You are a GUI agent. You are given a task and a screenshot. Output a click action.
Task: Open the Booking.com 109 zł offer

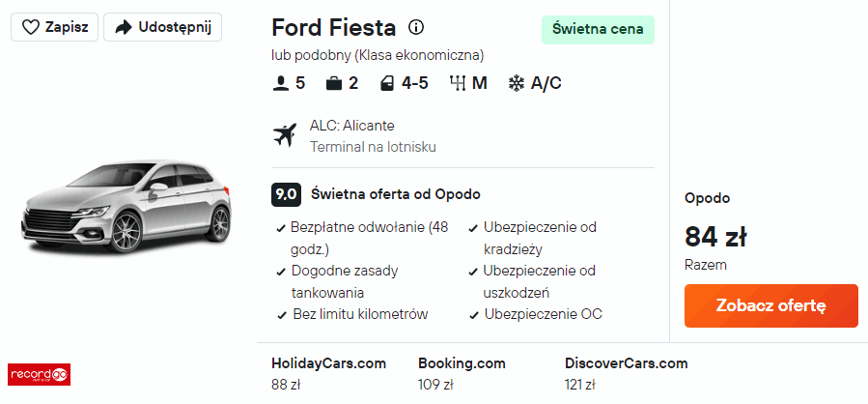462,373
